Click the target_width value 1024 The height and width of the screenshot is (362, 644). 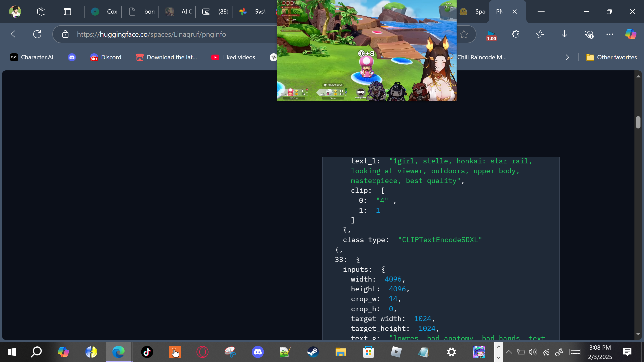click(423, 319)
